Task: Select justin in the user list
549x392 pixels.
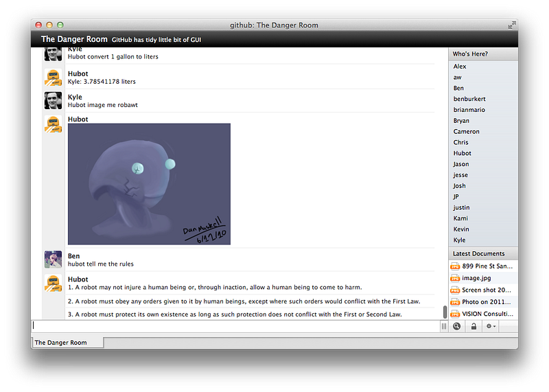Action: [x=483, y=208]
